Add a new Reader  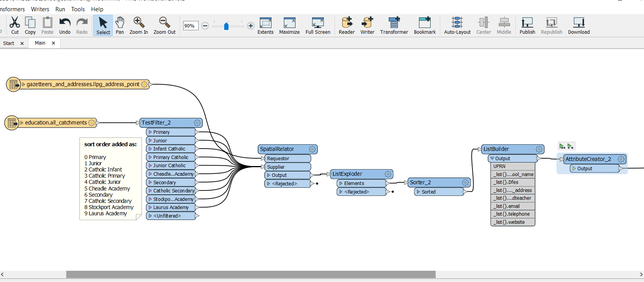pos(347,26)
